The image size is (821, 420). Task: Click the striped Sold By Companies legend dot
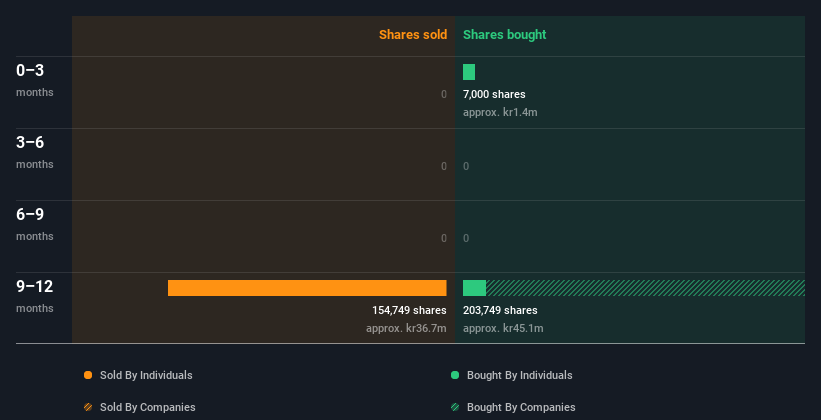pos(88,407)
